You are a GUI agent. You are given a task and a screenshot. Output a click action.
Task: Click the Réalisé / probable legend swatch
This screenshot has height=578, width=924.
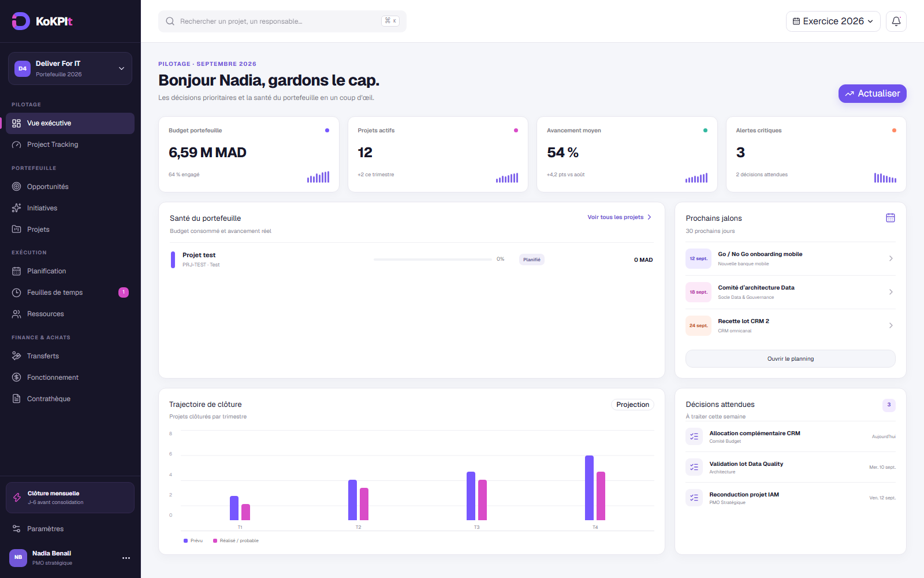point(215,541)
